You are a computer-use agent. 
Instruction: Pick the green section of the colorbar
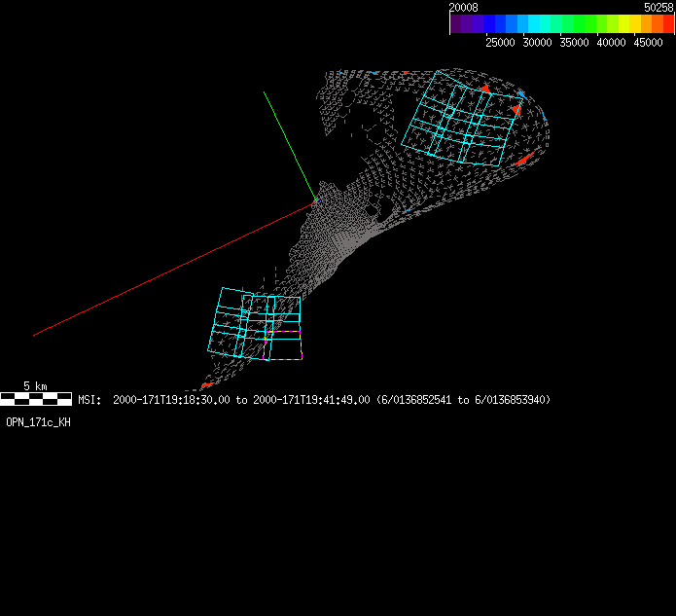pyautogui.click(x=580, y=23)
